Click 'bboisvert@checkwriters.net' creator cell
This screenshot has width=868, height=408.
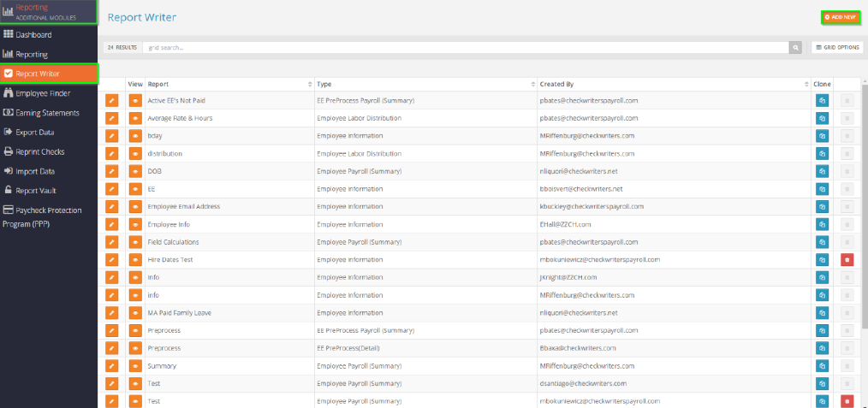pyautogui.click(x=581, y=189)
